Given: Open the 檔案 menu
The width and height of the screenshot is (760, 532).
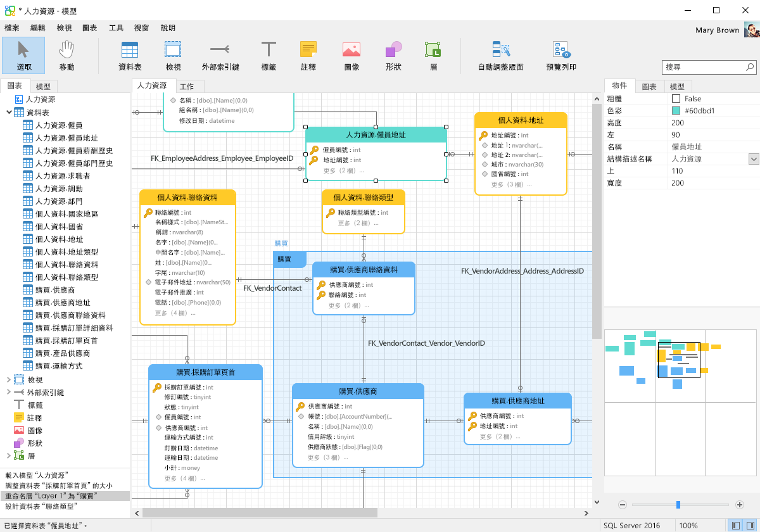Looking at the screenshot, I should (x=12, y=28).
